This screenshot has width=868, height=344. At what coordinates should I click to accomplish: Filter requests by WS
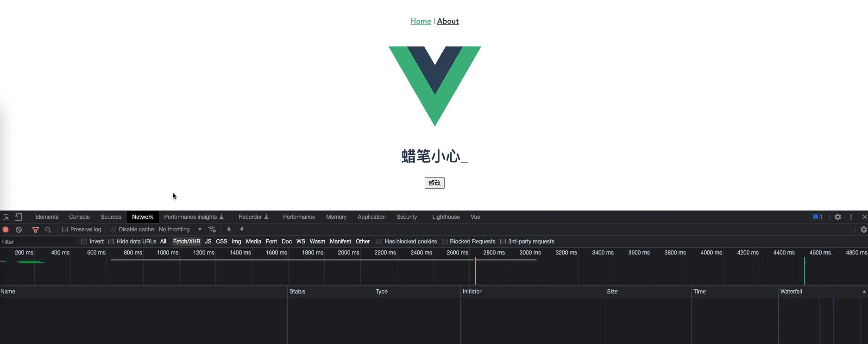pos(301,242)
